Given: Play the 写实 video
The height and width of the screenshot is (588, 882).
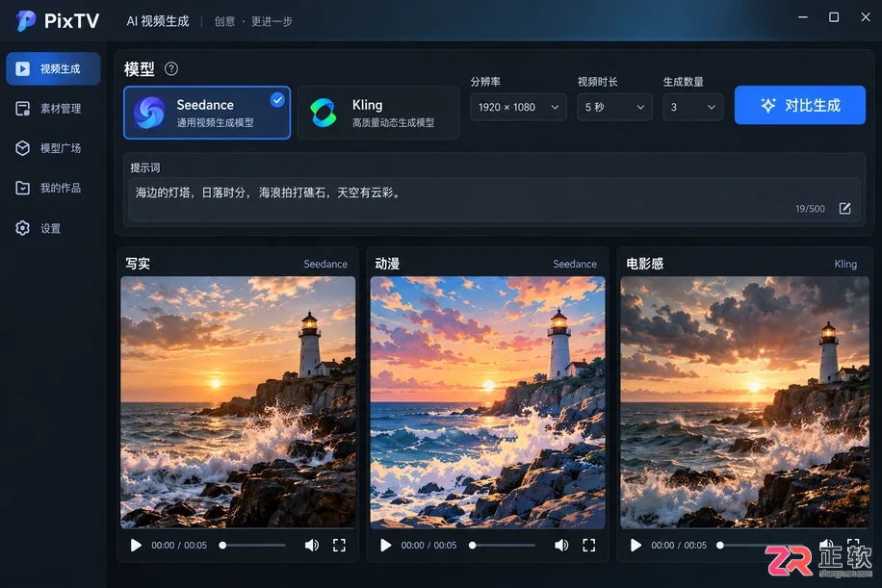Looking at the screenshot, I should tap(136, 546).
